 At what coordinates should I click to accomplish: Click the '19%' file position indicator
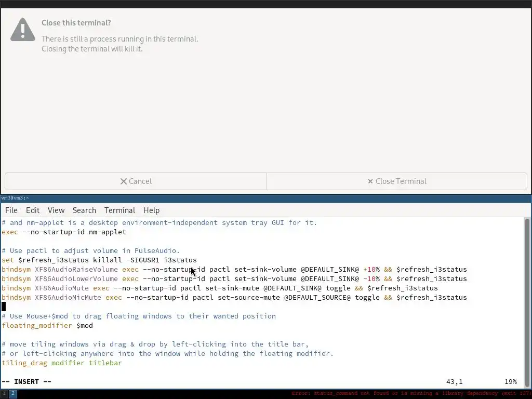(x=511, y=382)
